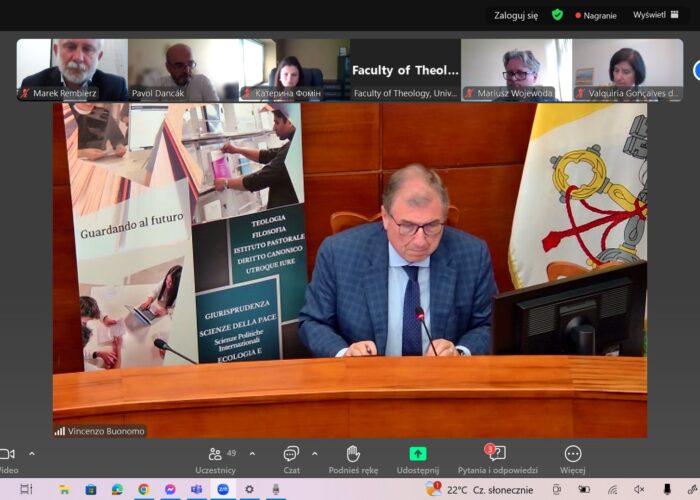
Task: Expand the Uczestnicy options arrow
Action: [x=252, y=453]
